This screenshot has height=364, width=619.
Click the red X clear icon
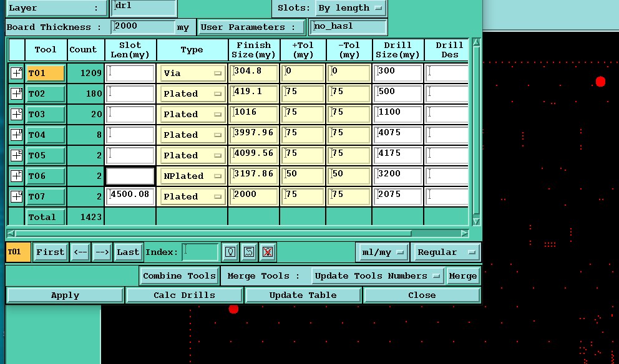point(267,252)
